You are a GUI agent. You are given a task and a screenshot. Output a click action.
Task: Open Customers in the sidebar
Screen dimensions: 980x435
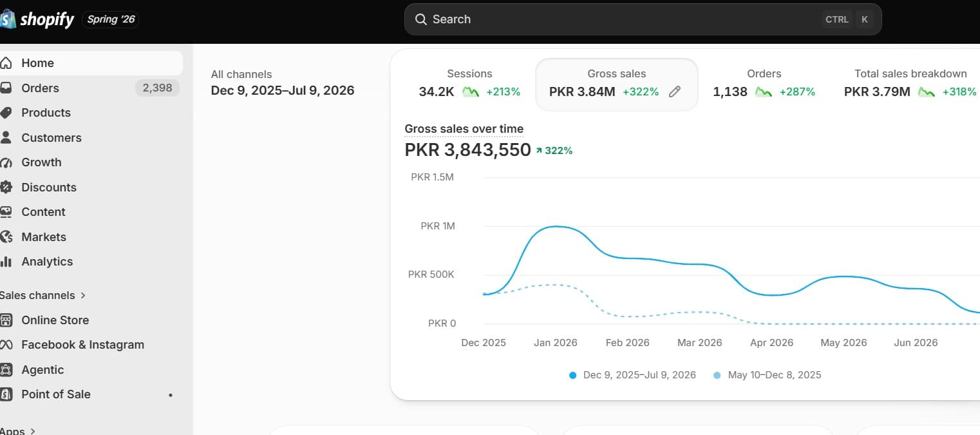coord(91,138)
